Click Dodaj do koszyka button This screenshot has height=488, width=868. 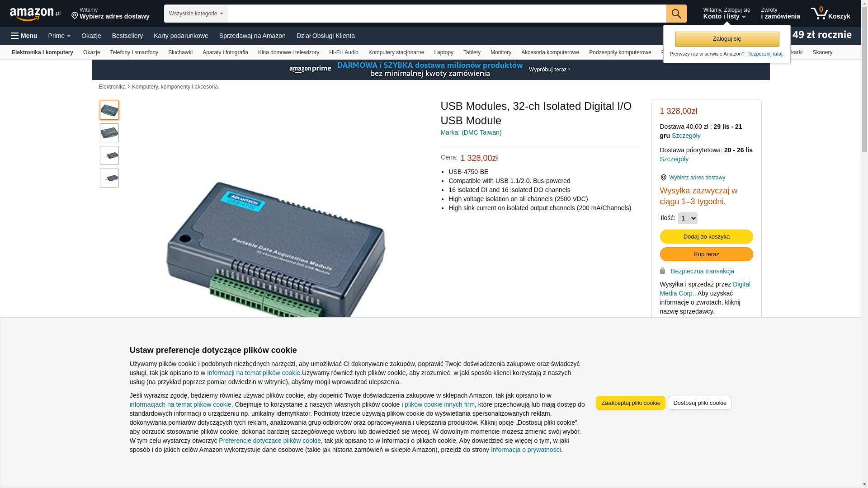pyautogui.click(x=706, y=237)
